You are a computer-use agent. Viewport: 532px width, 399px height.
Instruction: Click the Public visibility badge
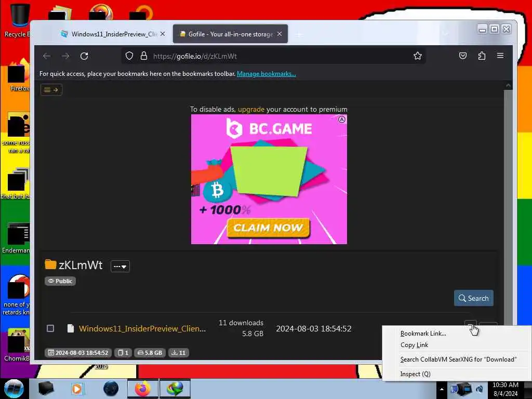[60, 281]
